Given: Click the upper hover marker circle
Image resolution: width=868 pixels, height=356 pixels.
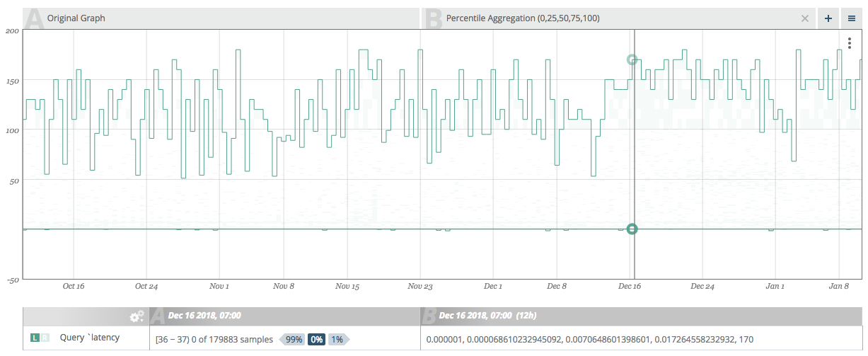Looking at the screenshot, I should click(x=632, y=60).
